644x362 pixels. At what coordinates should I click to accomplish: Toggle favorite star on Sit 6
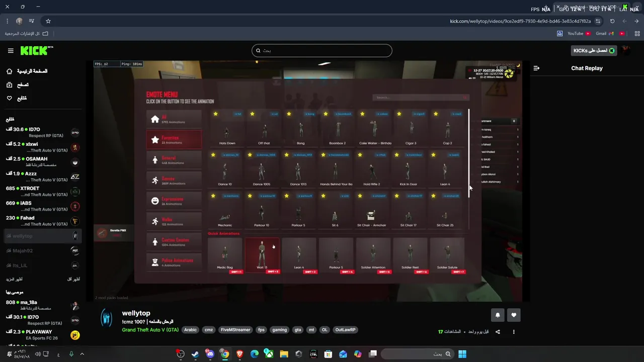323,196
